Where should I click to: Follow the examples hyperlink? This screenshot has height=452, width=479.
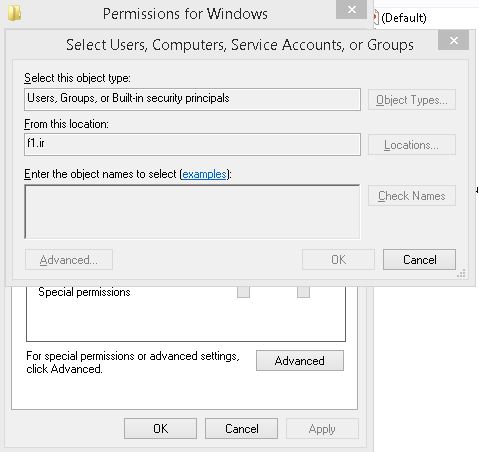[204, 174]
